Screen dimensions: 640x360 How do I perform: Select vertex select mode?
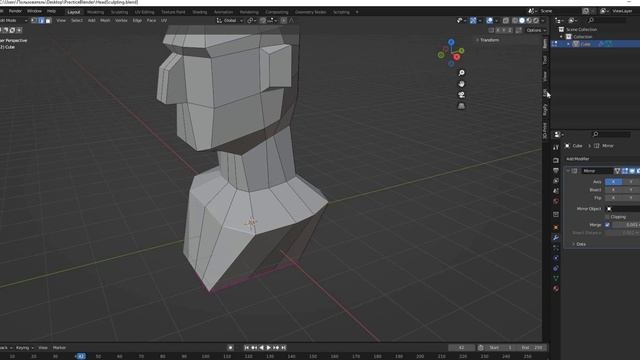(34, 20)
